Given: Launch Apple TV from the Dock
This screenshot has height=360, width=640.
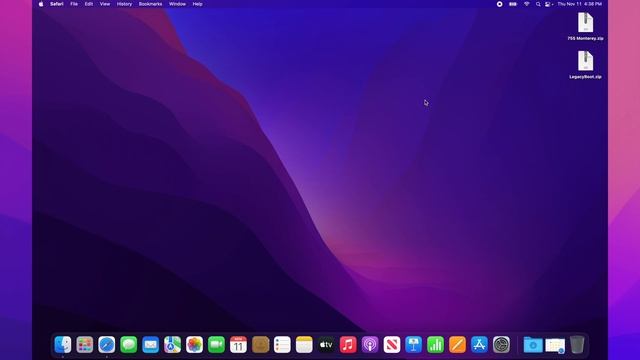Looking at the screenshot, I should (326, 345).
